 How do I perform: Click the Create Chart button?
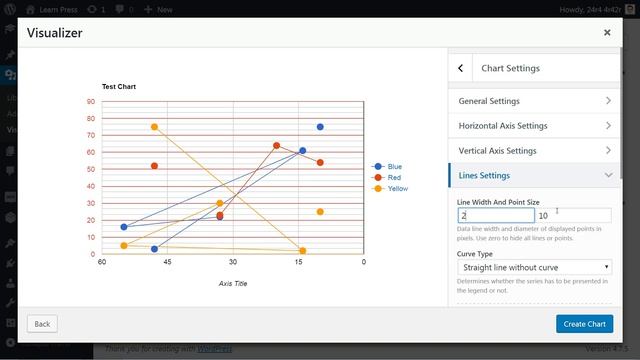pos(584,324)
